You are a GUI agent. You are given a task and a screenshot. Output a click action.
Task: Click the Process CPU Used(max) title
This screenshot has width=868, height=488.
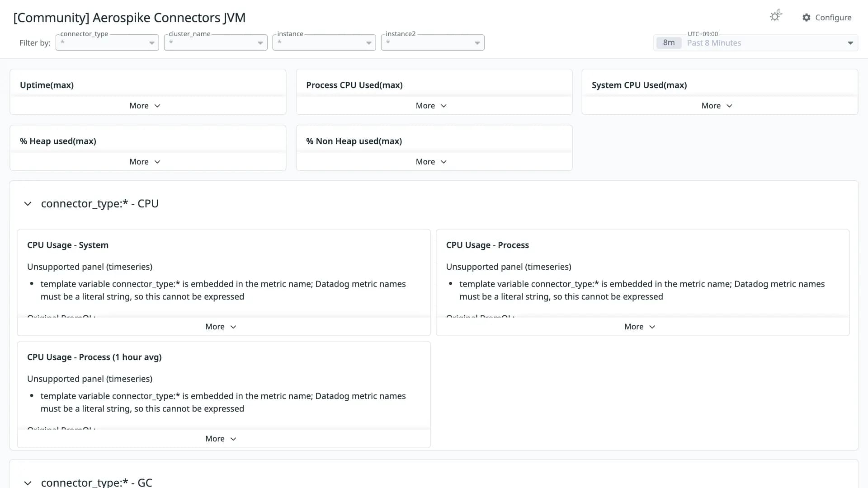point(354,85)
